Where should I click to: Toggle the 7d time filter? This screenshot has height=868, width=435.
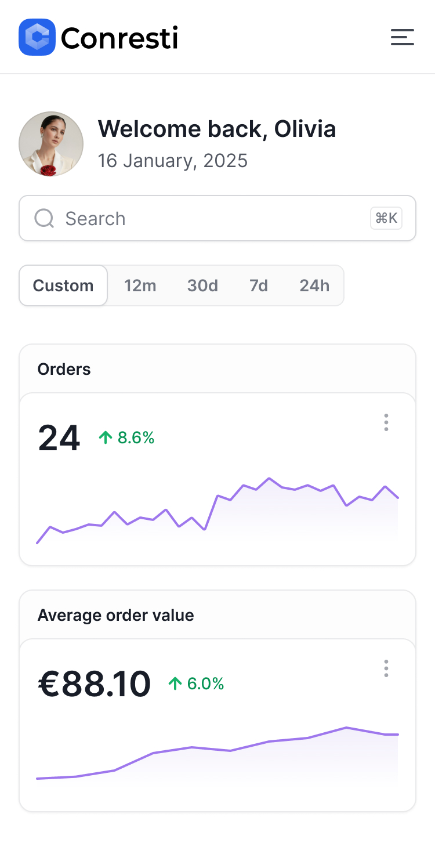coord(258,285)
